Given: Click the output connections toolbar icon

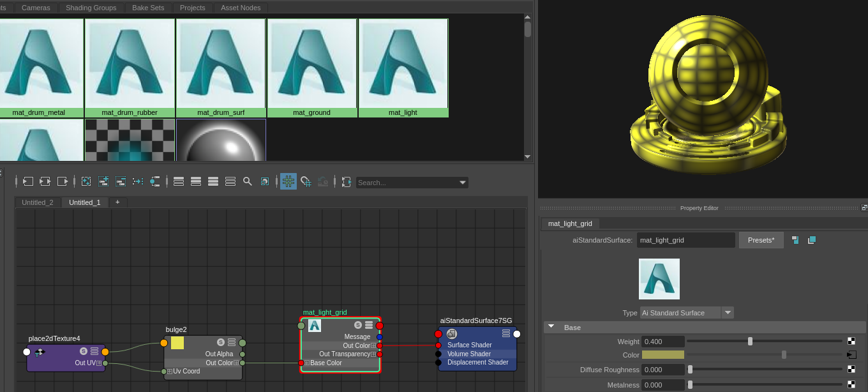Looking at the screenshot, I should click(63, 182).
